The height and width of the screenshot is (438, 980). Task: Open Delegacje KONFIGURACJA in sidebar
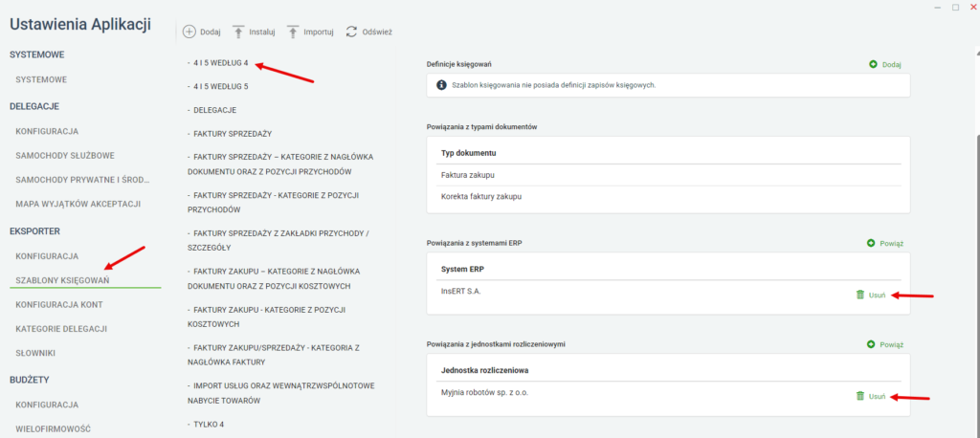pyautogui.click(x=47, y=131)
